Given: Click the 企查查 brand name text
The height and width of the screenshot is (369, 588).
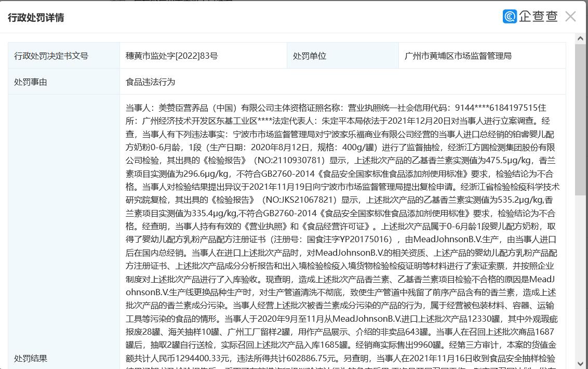Looking at the screenshot, I should pos(539,16).
